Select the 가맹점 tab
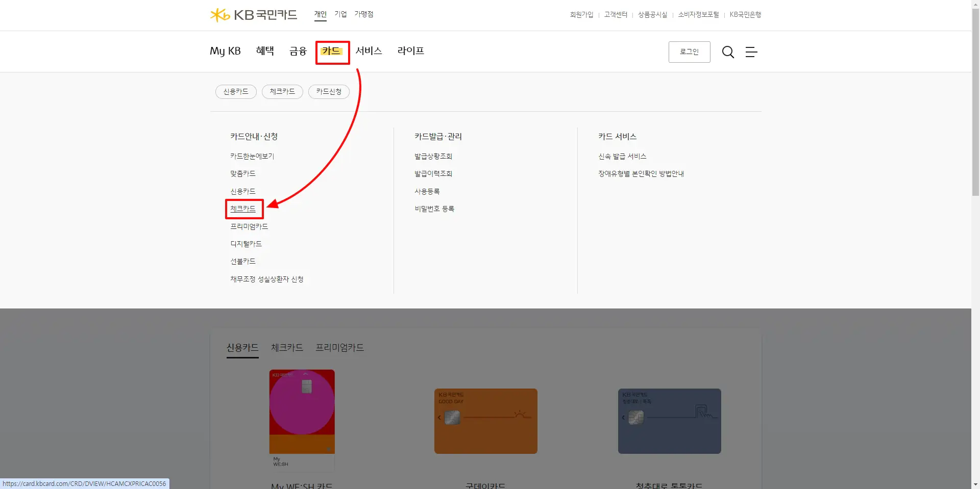Image resolution: width=980 pixels, height=489 pixels. 364,14
